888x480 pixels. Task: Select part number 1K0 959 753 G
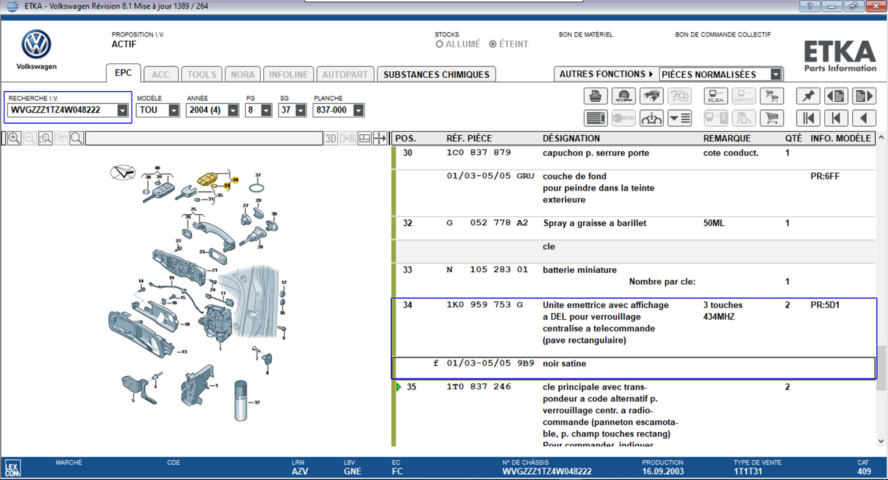[x=485, y=305]
